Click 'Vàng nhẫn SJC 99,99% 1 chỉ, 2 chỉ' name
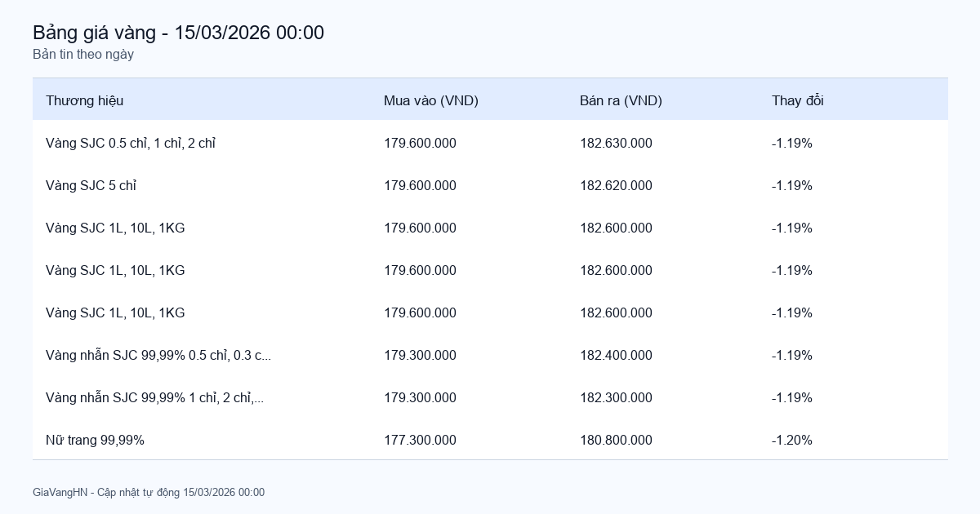The width and height of the screenshot is (980, 514). click(x=154, y=398)
